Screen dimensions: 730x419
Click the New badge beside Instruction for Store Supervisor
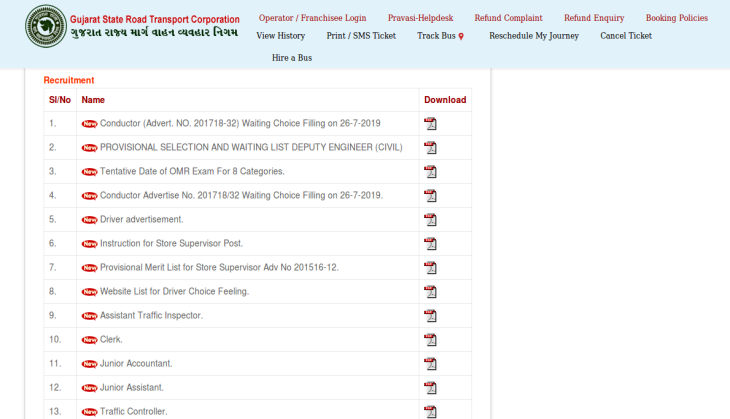(89, 244)
